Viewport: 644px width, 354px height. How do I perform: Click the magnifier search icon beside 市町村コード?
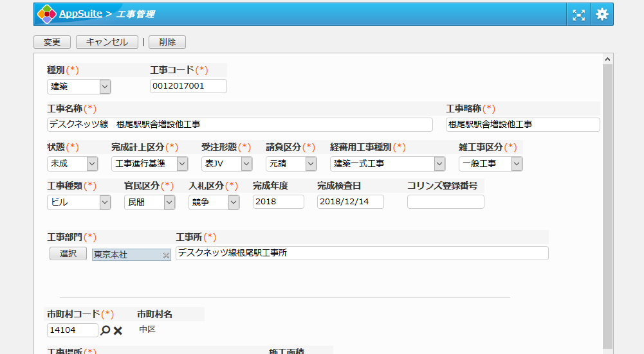tap(106, 330)
